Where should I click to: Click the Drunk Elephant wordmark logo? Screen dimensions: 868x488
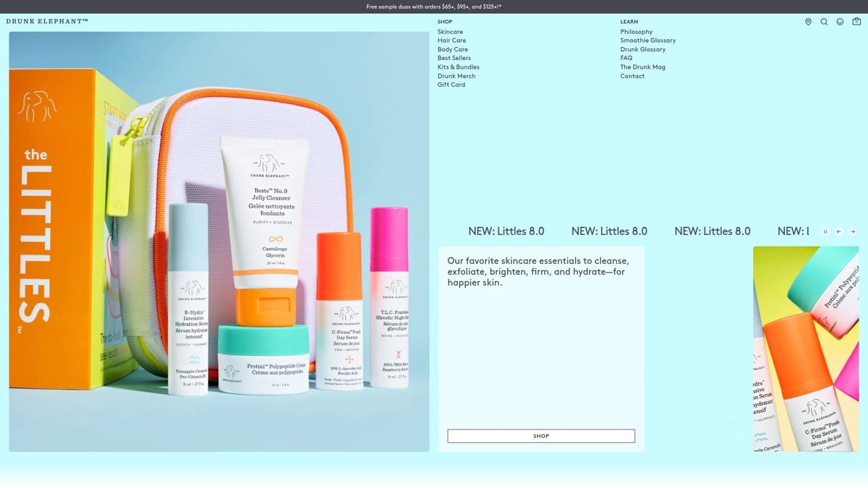click(x=46, y=22)
